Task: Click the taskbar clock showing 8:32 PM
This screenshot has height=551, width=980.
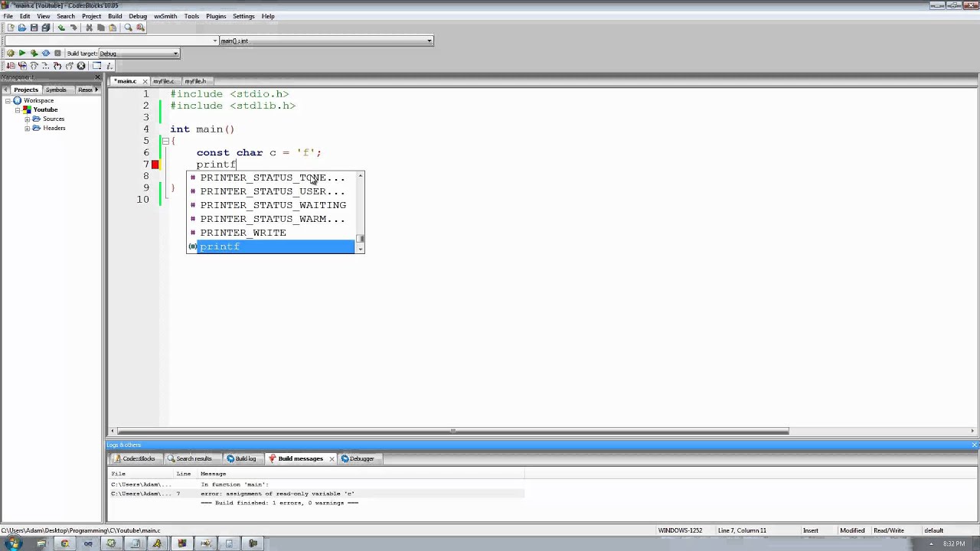Action: (954, 544)
